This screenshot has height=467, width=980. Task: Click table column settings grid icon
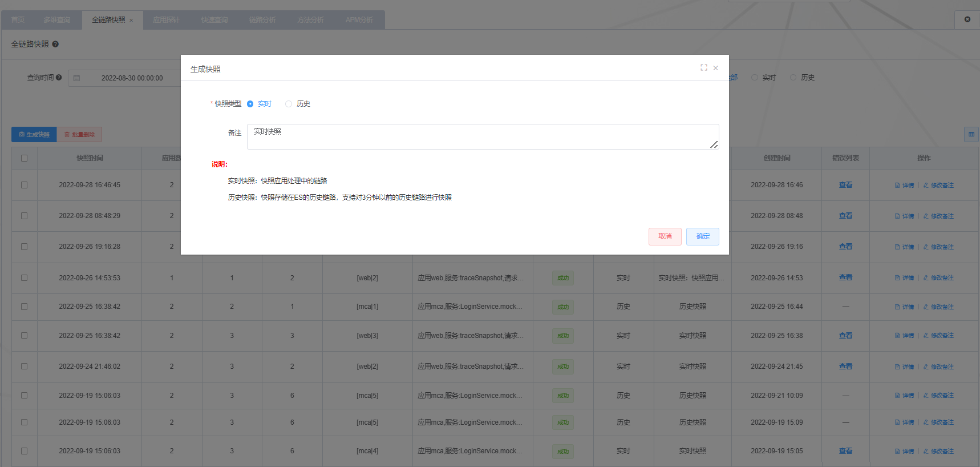coord(971,135)
